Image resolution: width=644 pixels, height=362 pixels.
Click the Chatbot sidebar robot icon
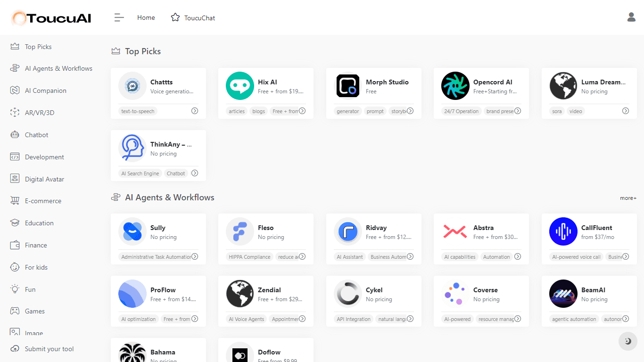click(x=15, y=135)
